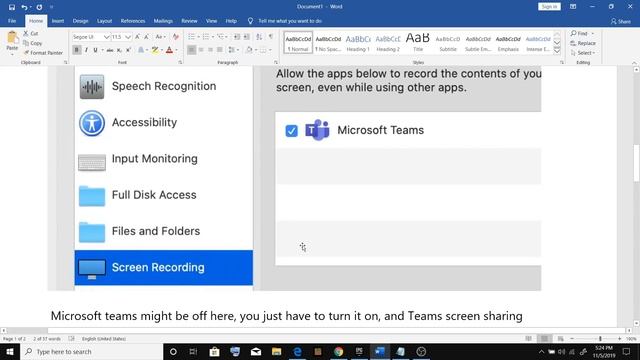Toggle Italic formatting
Screen dimensions: 640x360
click(x=86, y=50)
